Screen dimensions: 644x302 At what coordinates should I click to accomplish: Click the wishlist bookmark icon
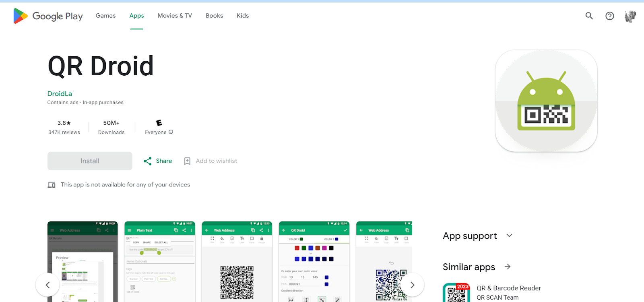187,161
